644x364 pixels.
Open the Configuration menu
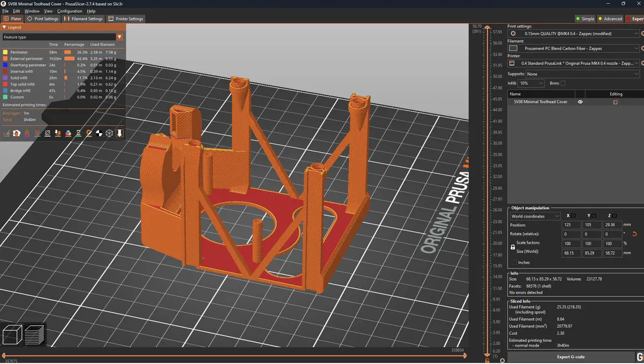click(x=69, y=11)
